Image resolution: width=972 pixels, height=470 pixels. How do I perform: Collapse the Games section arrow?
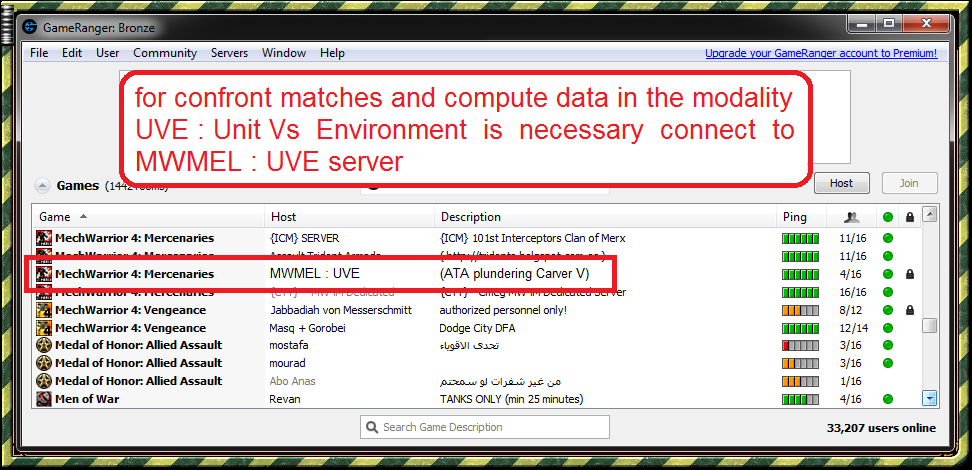42,185
